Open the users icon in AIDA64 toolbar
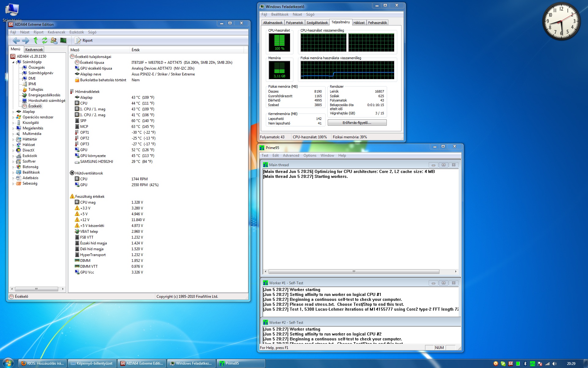This screenshot has height=368, width=588. click(54, 40)
